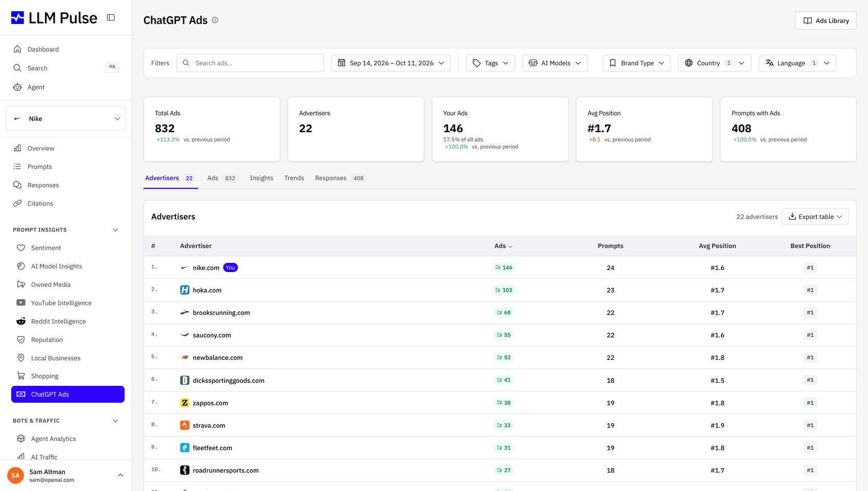Expand the Sam Altman account menu
Image resolution: width=868 pixels, height=491 pixels.
[x=120, y=475]
